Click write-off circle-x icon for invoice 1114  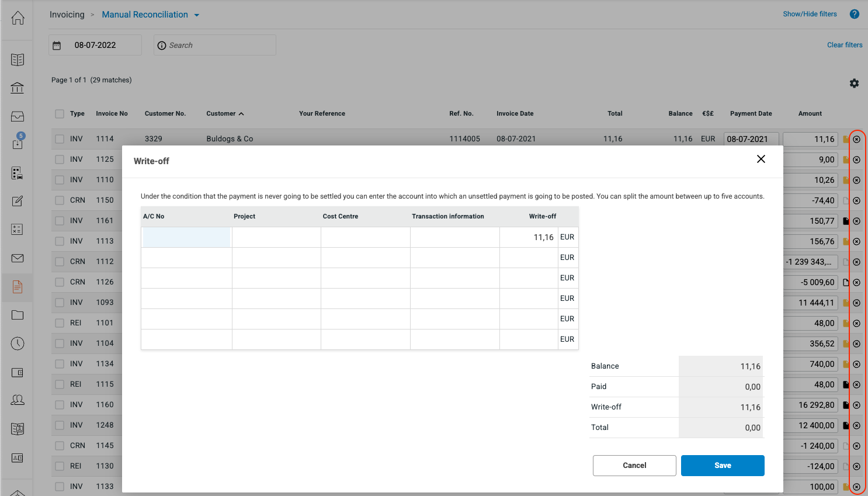click(x=856, y=140)
